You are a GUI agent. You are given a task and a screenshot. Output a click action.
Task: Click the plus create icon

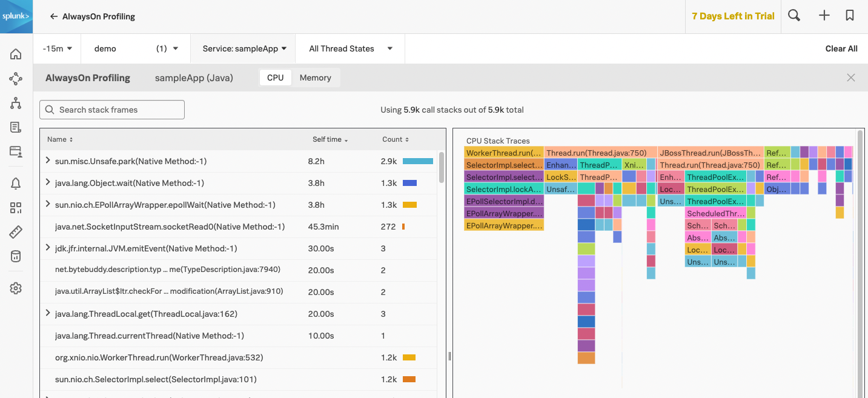click(x=824, y=16)
